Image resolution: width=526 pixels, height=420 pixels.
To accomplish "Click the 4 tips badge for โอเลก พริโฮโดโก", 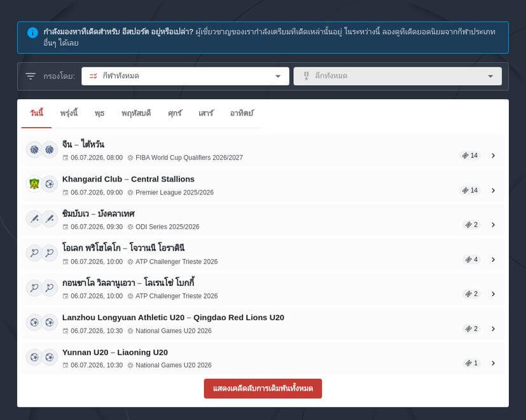I will coord(472,259).
